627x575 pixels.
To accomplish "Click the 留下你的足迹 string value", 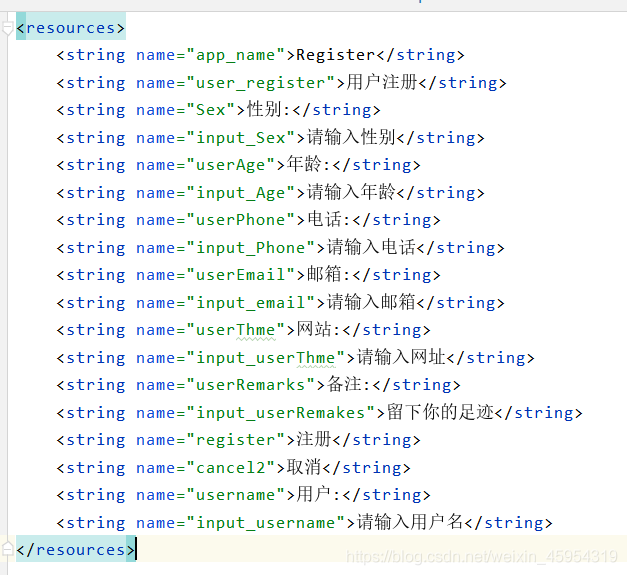I will point(440,412).
